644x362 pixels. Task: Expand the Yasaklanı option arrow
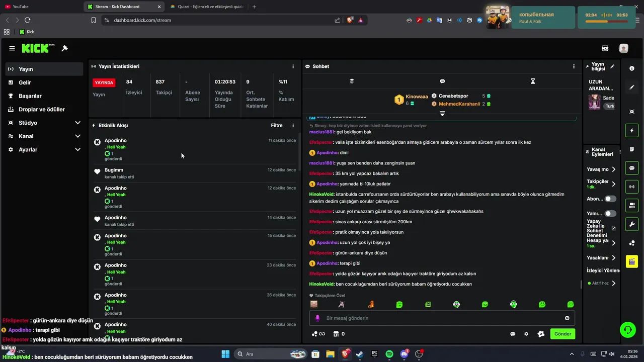pos(613,258)
